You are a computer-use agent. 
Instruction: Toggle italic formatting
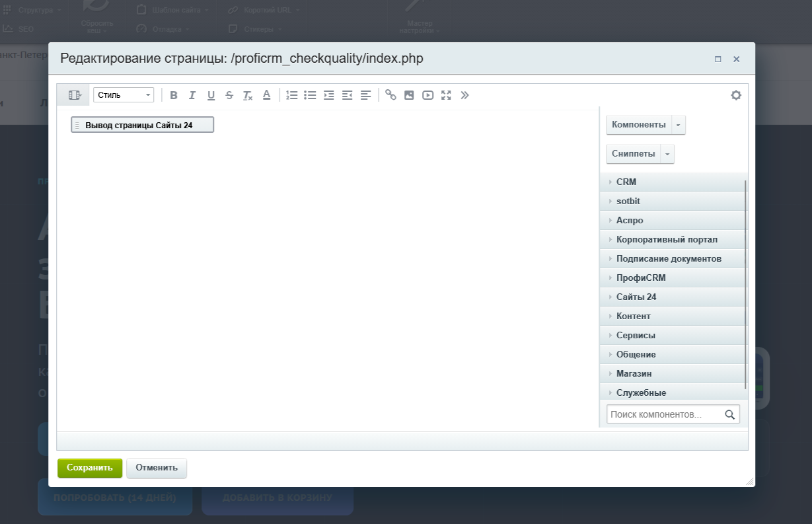point(192,95)
